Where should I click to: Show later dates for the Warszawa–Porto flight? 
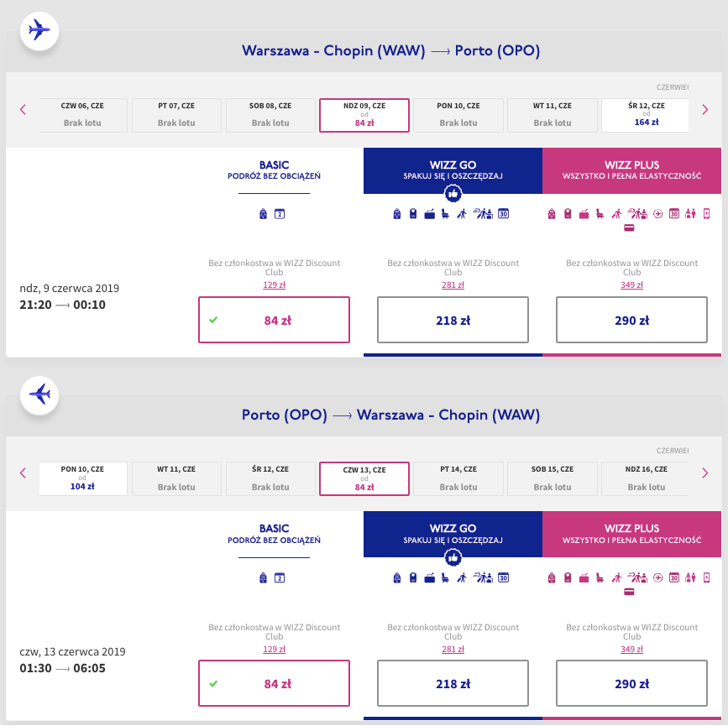[705, 109]
